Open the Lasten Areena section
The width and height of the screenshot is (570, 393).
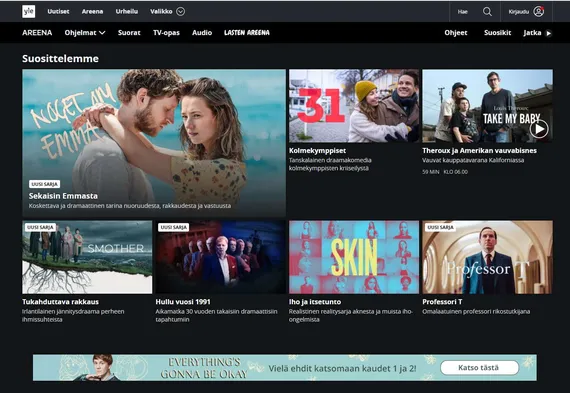[247, 33]
